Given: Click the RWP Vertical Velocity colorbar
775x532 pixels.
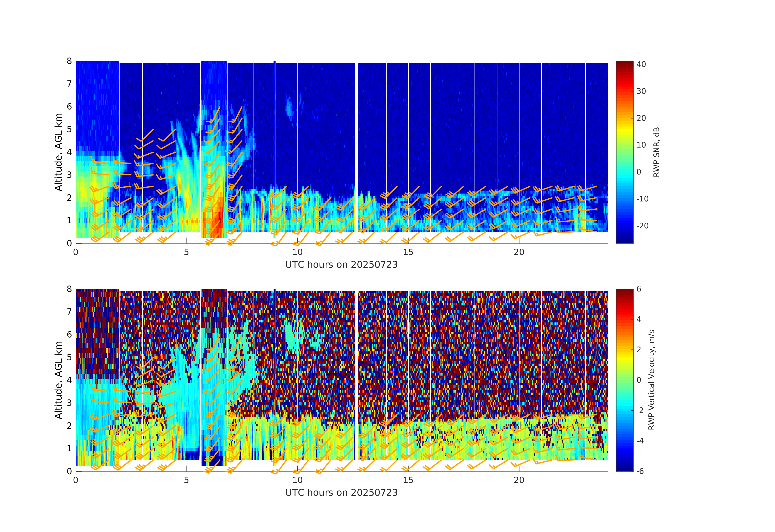Looking at the screenshot, I should 624,380.
